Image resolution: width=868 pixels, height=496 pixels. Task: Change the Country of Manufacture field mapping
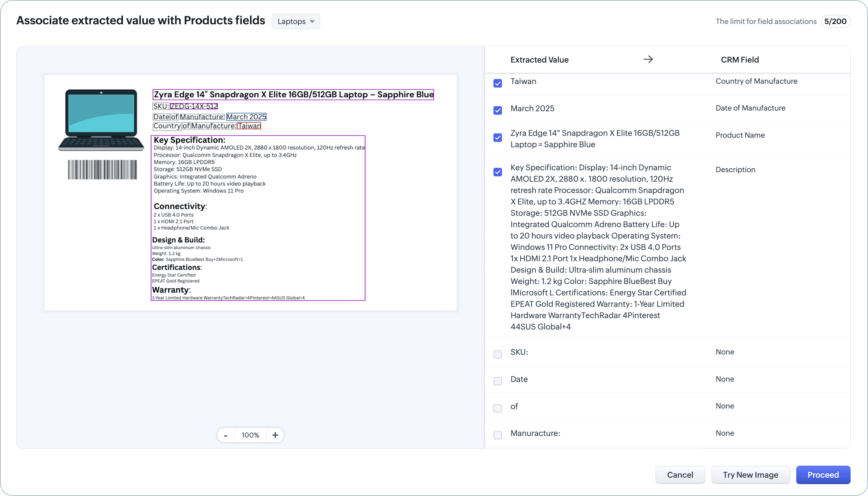(756, 81)
